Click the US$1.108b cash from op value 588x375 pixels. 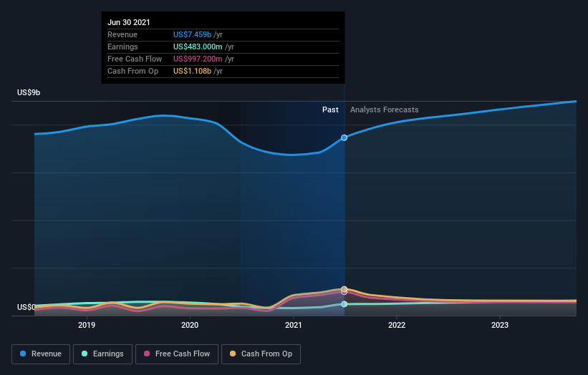pyautogui.click(x=192, y=71)
